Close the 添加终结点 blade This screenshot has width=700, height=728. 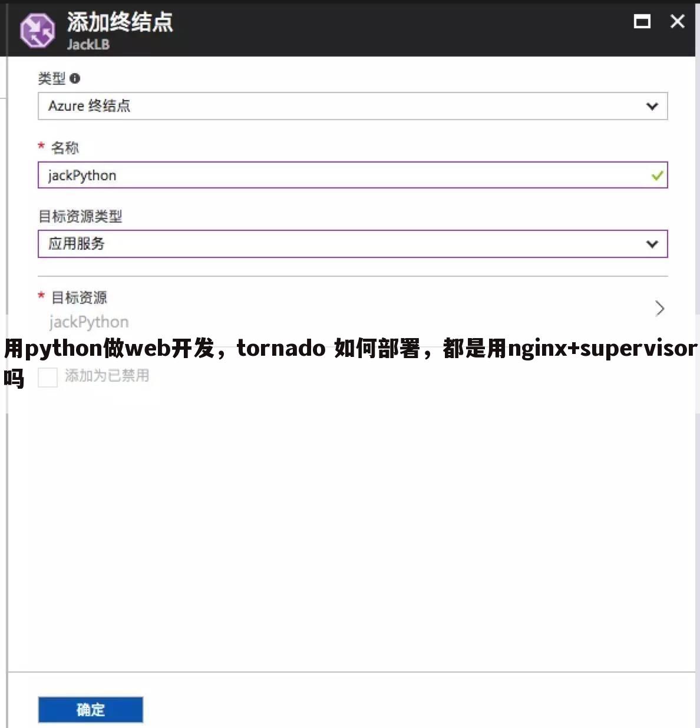click(x=678, y=21)
